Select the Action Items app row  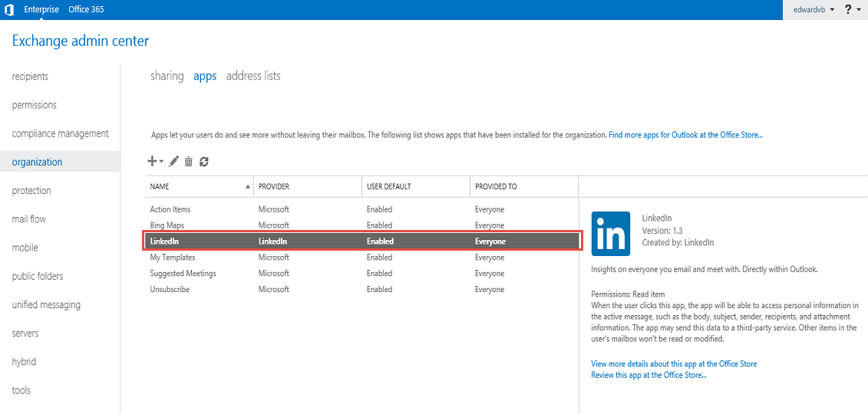pos(361,209)
